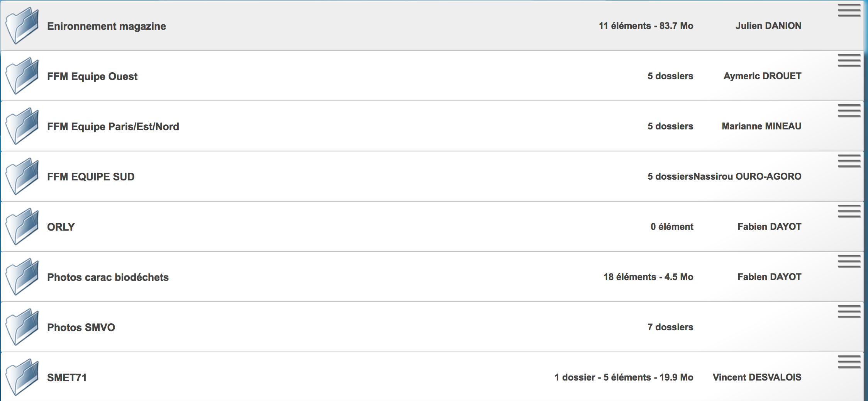Click the FFM Equipe Ouest folder icon
Screen dimensions: 868x401
pos(22,76)
